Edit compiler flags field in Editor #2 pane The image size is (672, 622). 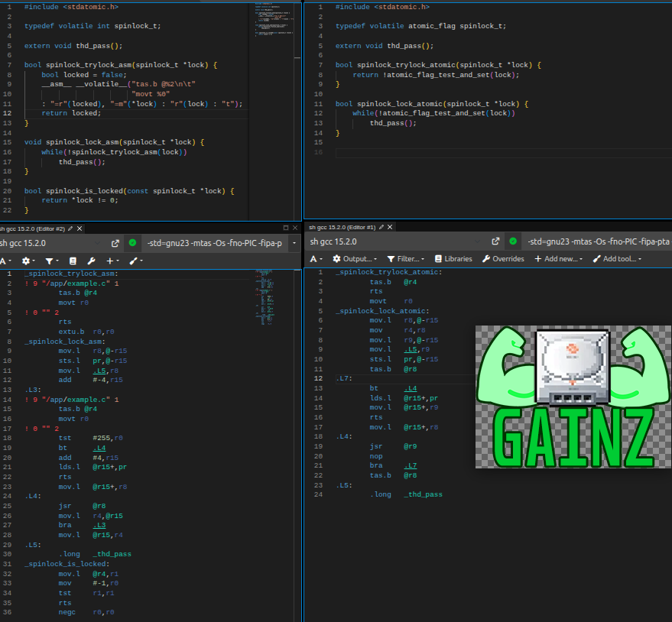[215, 243]
